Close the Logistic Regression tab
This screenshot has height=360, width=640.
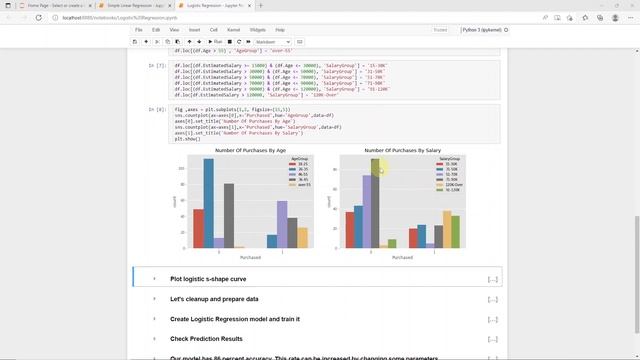249,6
